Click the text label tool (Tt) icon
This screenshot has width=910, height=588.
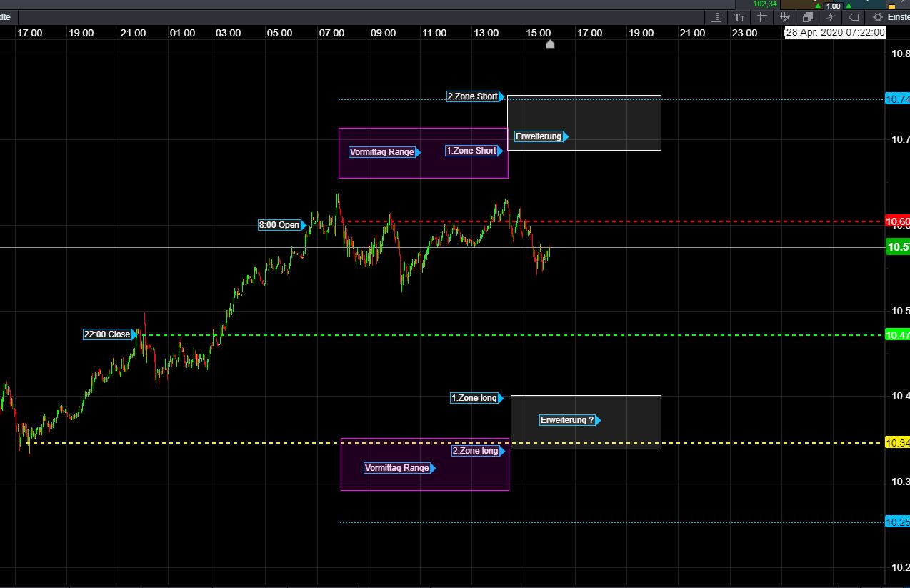coord(739,17)
